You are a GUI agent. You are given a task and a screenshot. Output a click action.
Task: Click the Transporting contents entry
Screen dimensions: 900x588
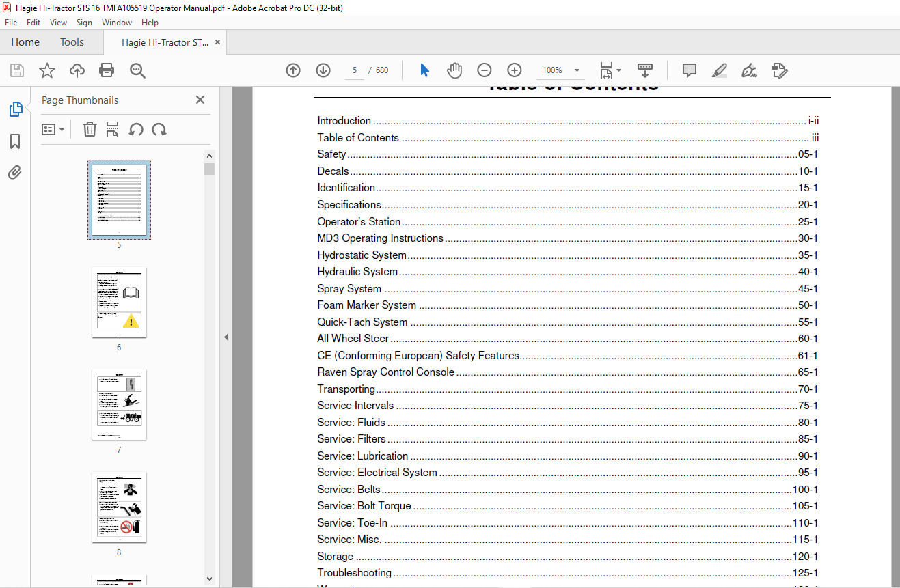[x=567, y=389]
